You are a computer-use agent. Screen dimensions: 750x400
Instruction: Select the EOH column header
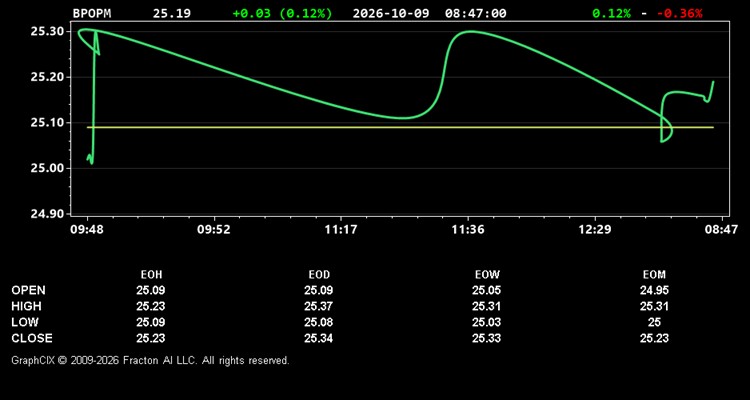pyautogui.click(x=151, y=275)
